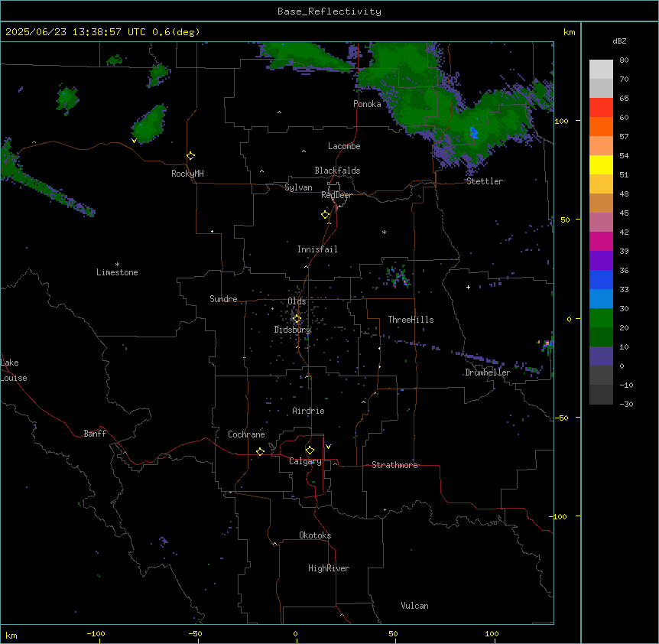
Task: Click the dBZ legend heading
Action: pos(619,41)
